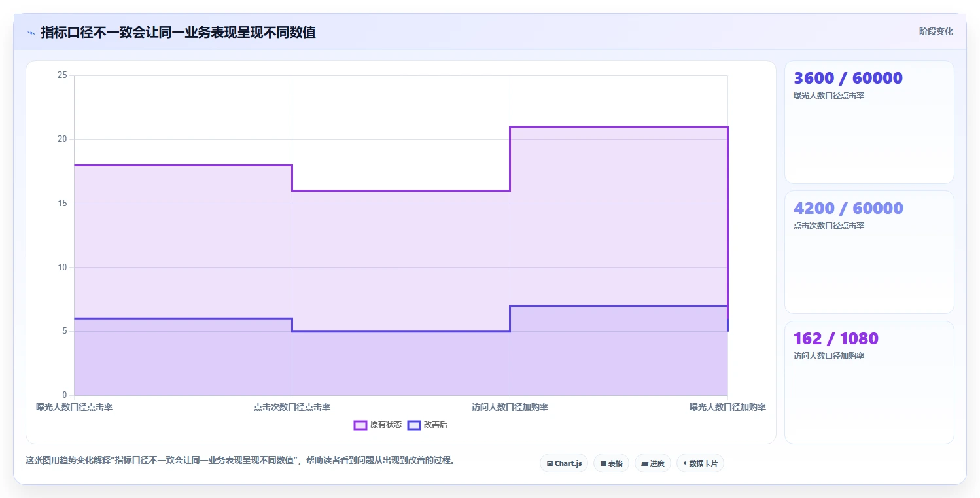This screenshot has height=498, width=980.
Task: Click the y-axis value 15
Action: click(x=62, y=204)
